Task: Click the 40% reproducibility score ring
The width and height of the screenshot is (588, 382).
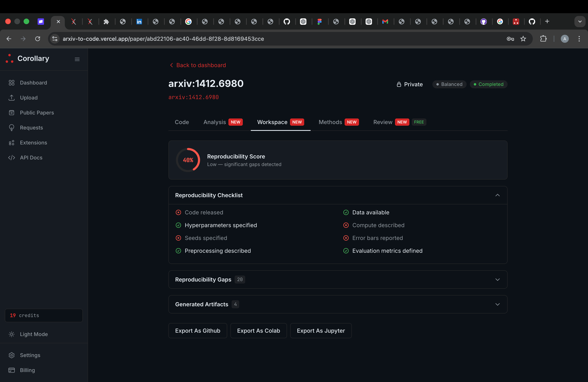Action: tap(188, 160)
